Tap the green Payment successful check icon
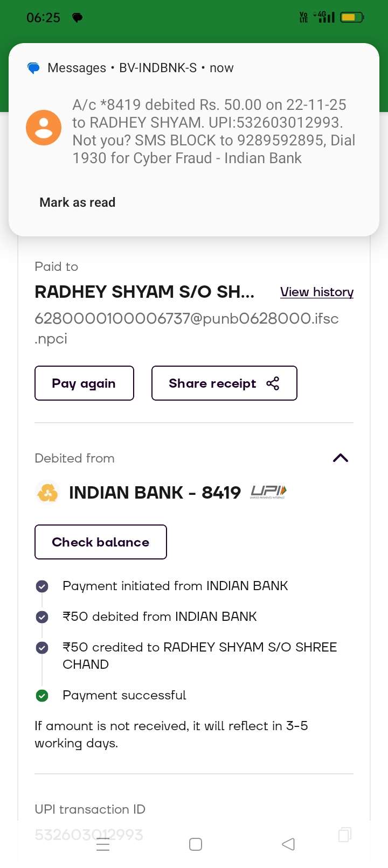This screenshot has width=388, height=868. pyautogui.click(x=42, y=696)
